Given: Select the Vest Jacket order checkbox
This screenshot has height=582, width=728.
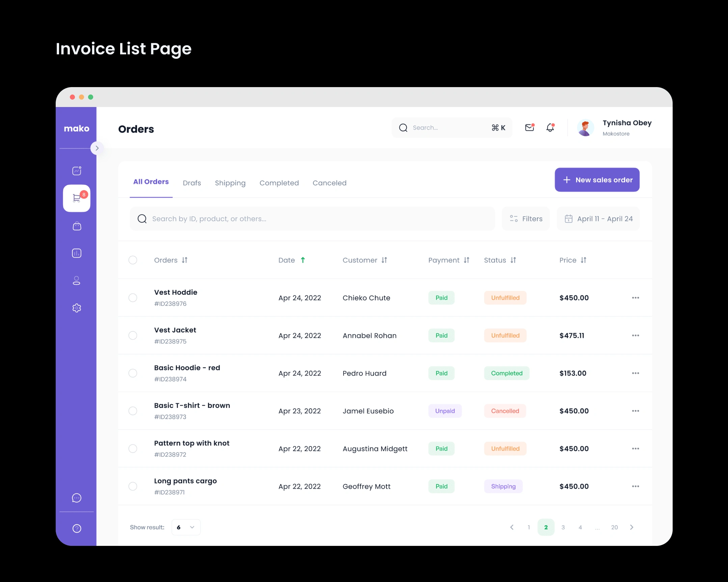Looking at the screenshot, I should [x=133, y=336].
